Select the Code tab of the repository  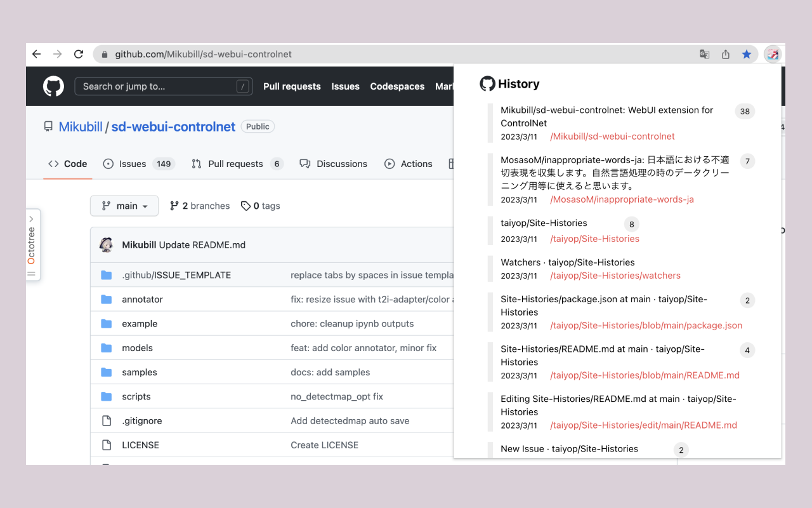tap(67, 163)
